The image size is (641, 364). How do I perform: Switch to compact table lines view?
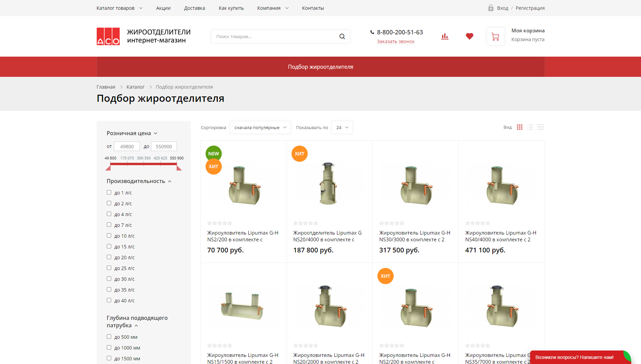pos(541,127)
